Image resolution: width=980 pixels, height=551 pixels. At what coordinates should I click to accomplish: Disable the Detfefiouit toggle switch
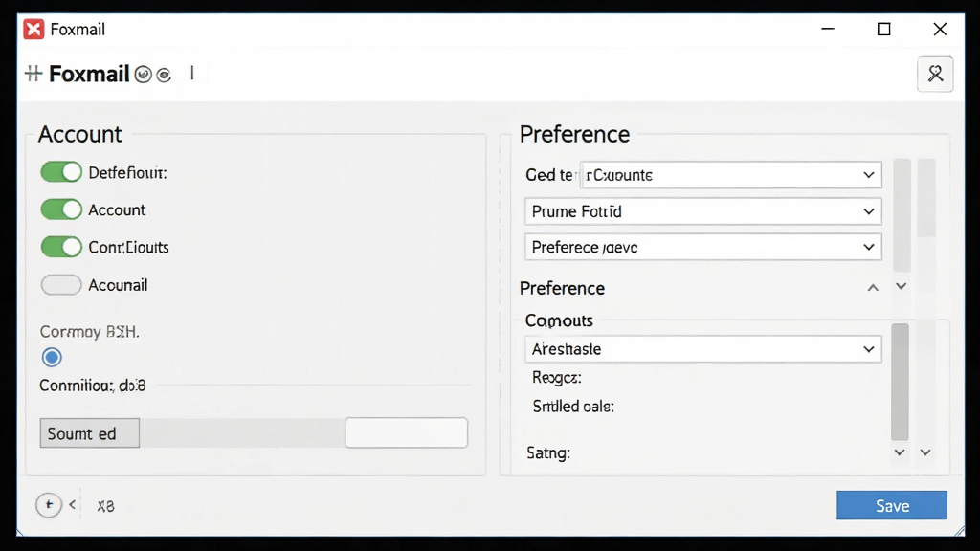tap(61, 172)
